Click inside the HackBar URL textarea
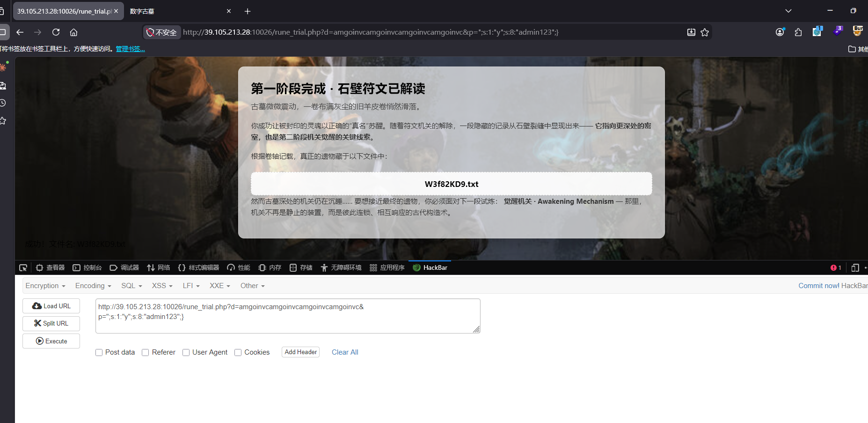 tap(288, 316)
